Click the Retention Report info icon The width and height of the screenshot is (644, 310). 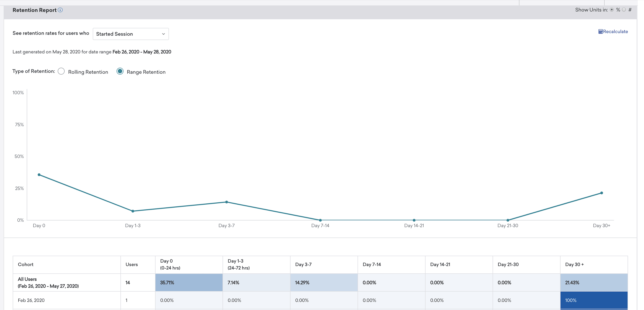pos(60,10)
